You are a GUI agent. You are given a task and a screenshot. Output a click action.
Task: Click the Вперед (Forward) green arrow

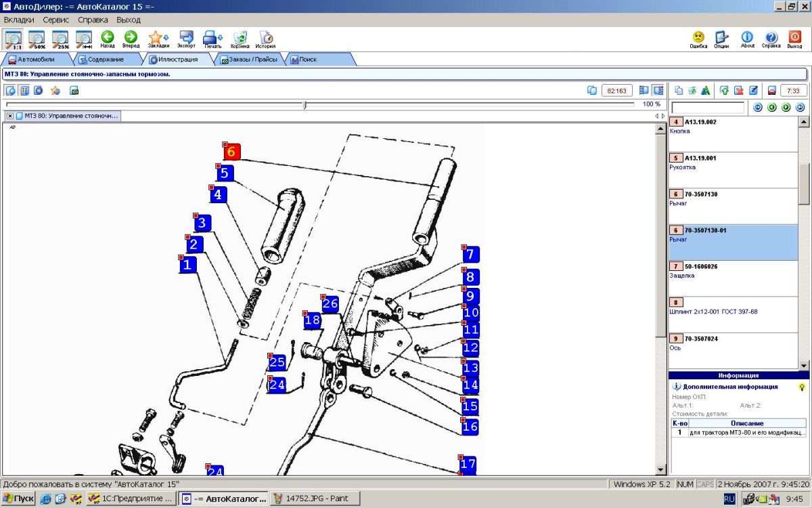click(x=131, y=37)
